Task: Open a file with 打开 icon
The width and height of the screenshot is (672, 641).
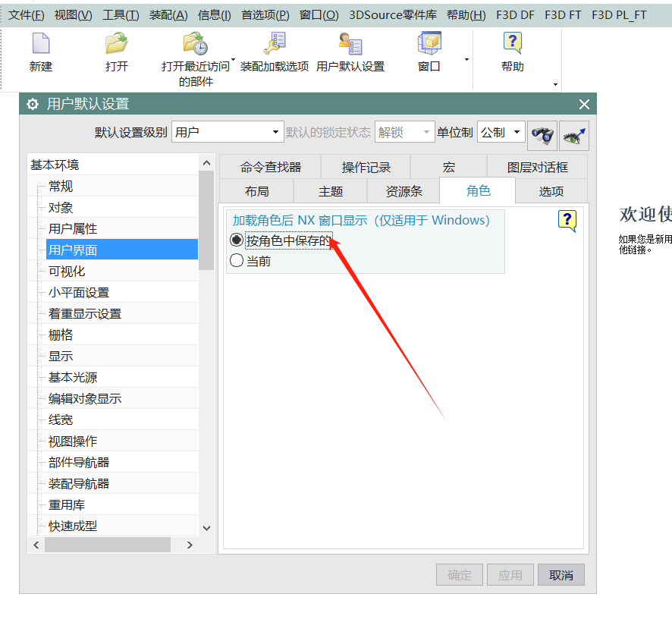Action: [117, 43]
